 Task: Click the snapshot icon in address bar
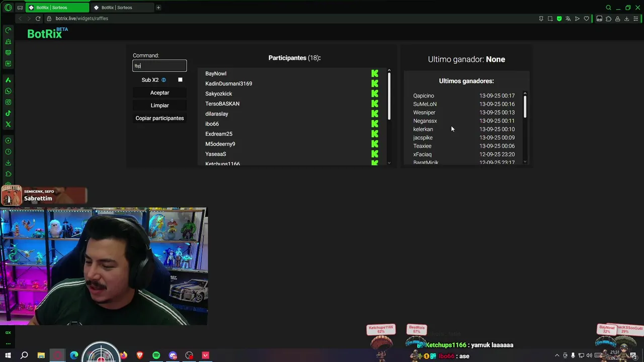tap(550, 19)
